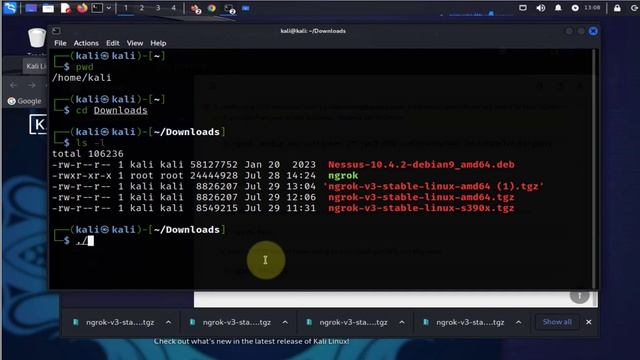Viewport: 640px width, 360px height.
Task: Click the blue taskbar application icon
Action: coord(246,8)
